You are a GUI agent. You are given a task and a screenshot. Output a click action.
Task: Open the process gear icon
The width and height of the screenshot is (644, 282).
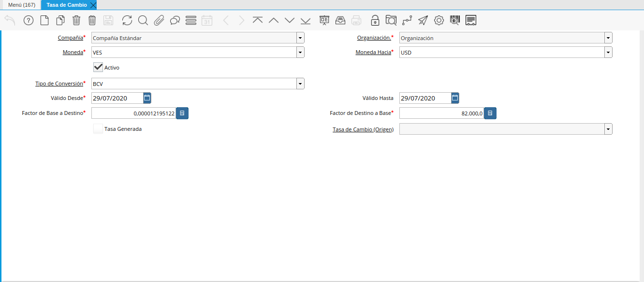(439, 20)
